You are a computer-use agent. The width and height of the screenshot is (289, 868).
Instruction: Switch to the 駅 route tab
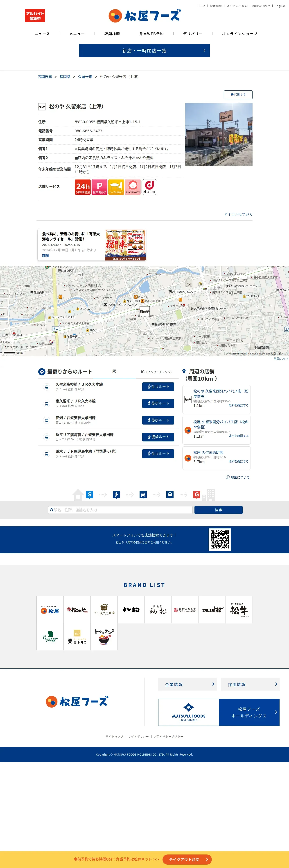[114, 372]
